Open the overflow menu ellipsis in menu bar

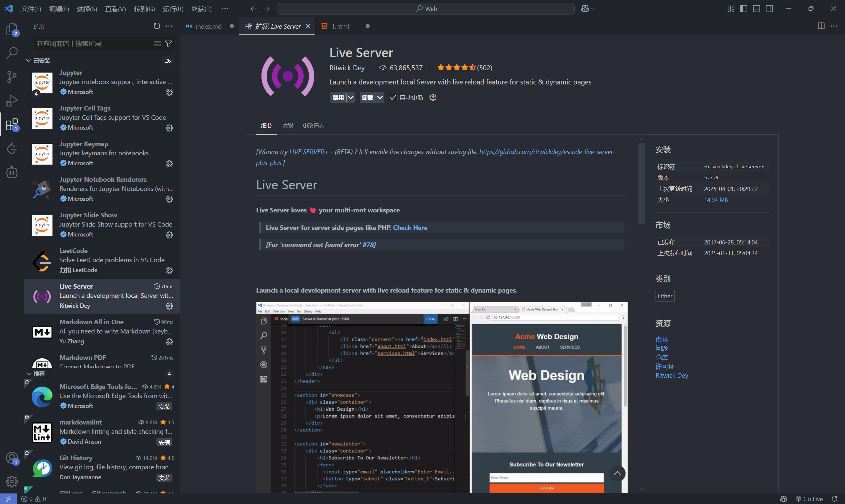pos(225,9)
